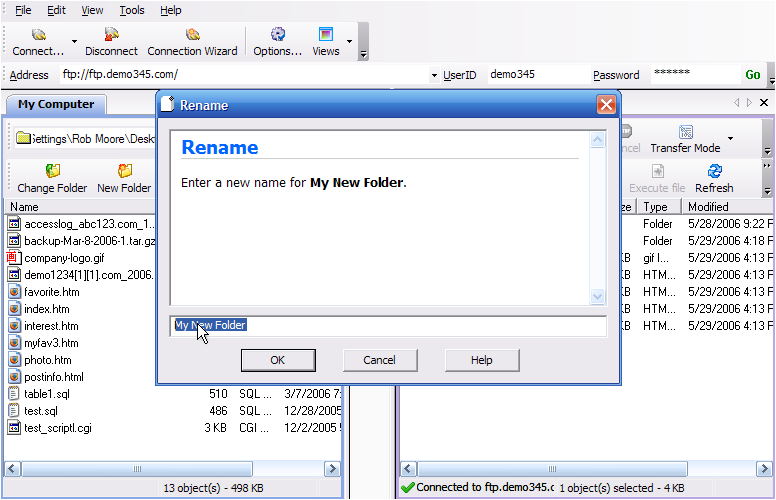This screenshot has height=500, width=776.
Task: Select the company-logo.gif file icon
Action: pyautogui.click(x=13, y=258)
